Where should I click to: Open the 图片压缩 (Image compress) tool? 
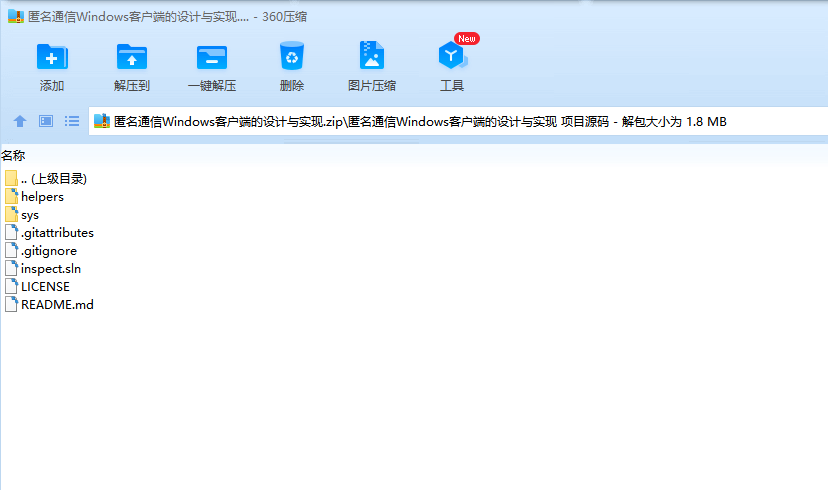[372, 55]
